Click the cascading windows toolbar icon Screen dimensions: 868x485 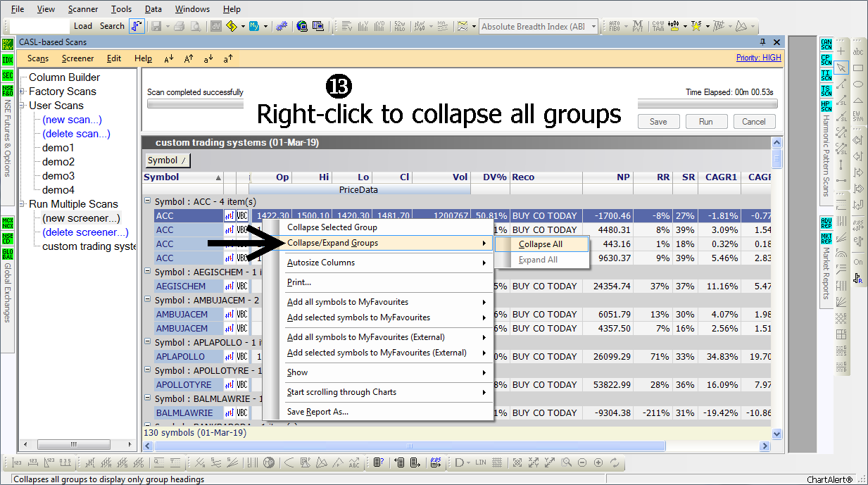317,26
